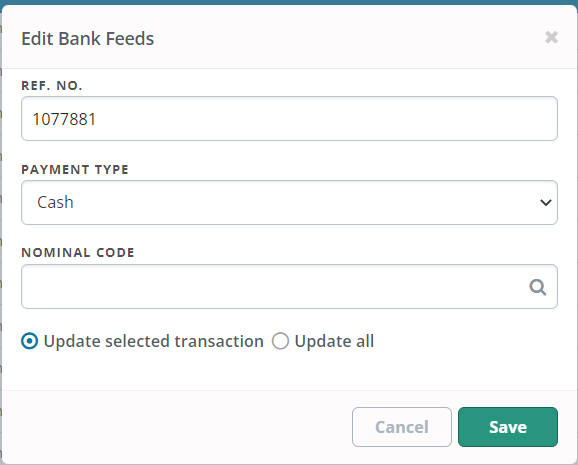Click the Cash option text in the selector
The image size is (578, 465).
55,202
